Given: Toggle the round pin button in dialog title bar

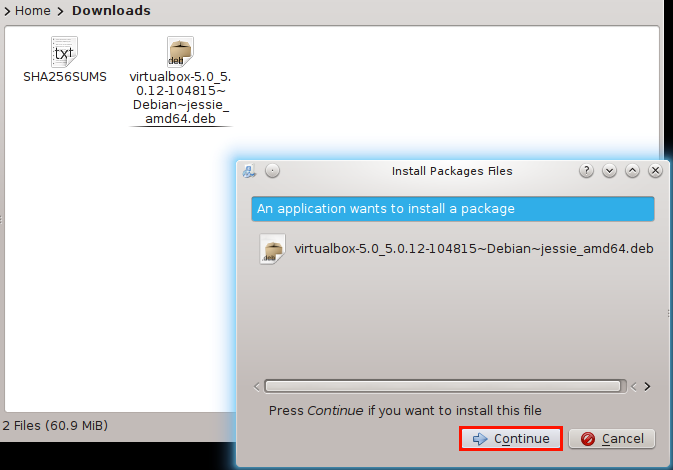Looking at the screenshot, I should [x=273, y=171].
